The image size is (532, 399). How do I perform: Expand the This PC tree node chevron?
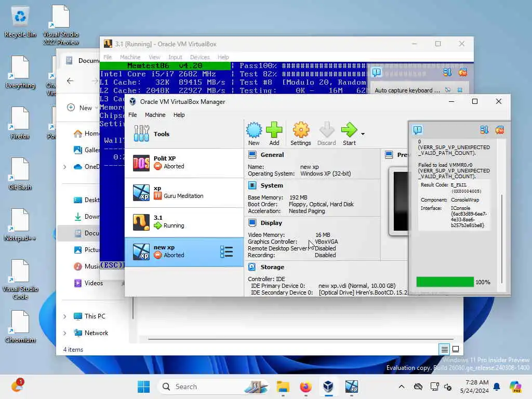pyautogui.click(x=65, y=316)
